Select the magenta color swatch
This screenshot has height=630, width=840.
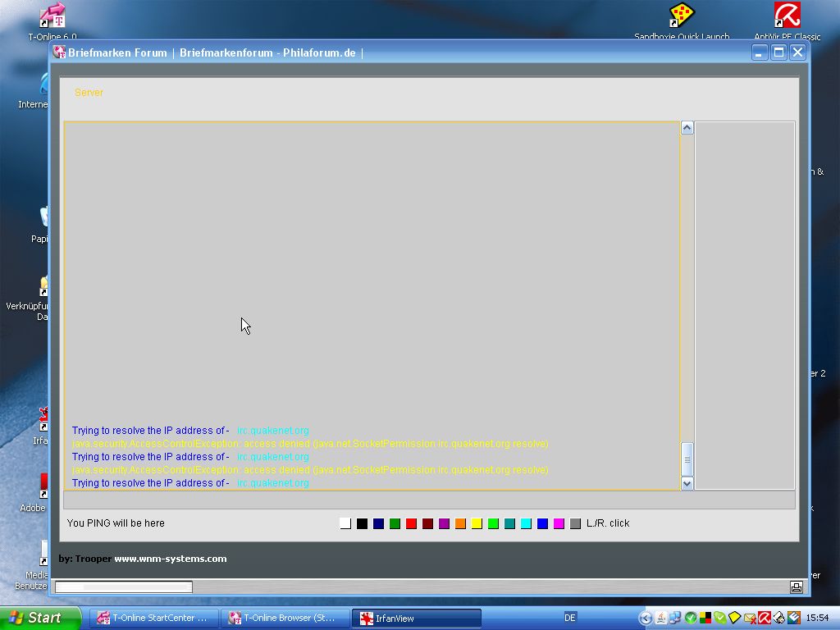point(559,523)
